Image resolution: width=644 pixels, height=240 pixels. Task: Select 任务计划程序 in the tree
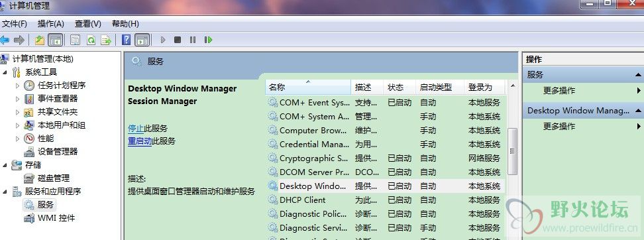pos(62,86)
